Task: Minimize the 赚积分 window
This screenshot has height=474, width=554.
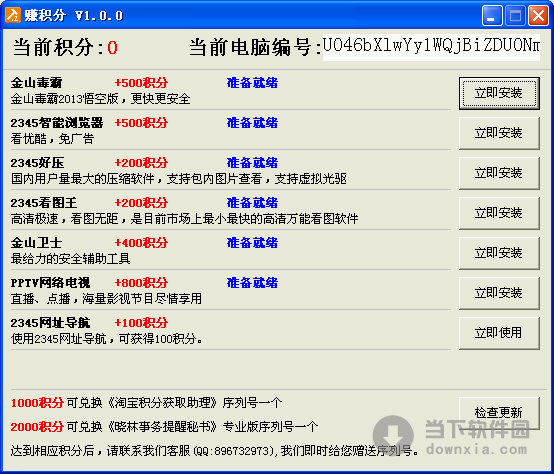Action: pos(492,16)
